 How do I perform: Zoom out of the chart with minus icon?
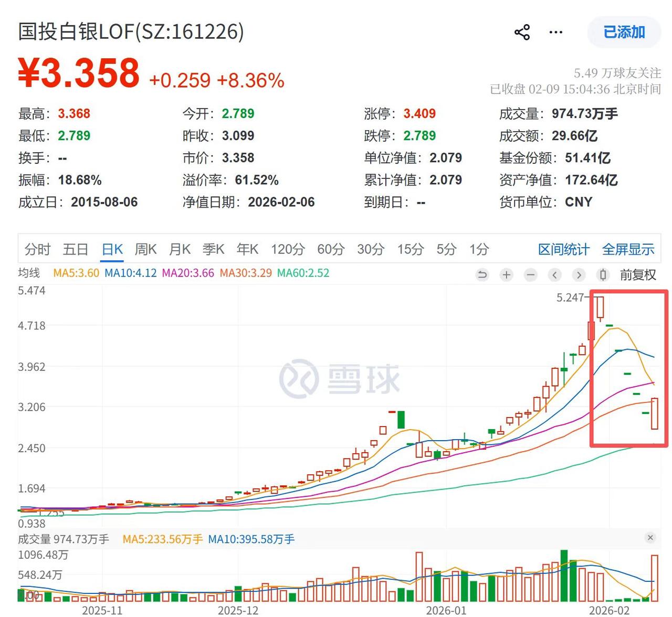(530, 274)
